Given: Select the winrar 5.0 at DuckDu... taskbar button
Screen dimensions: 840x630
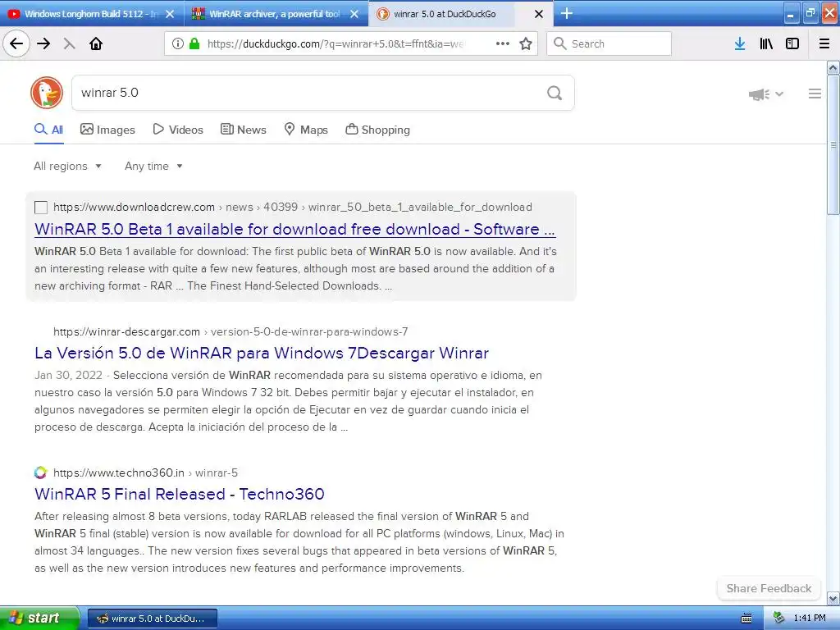Looking at the screenshot, I should pyautogui.click(x=153, y=619).
